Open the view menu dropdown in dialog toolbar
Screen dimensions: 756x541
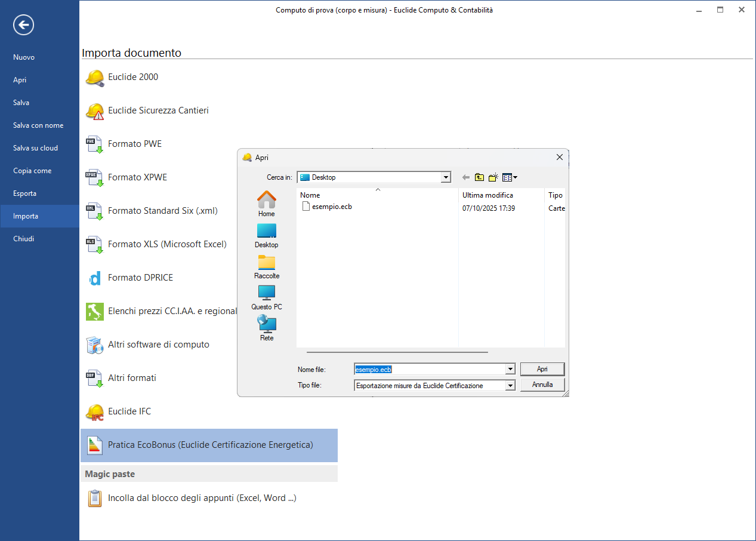[x=510, y=177]
